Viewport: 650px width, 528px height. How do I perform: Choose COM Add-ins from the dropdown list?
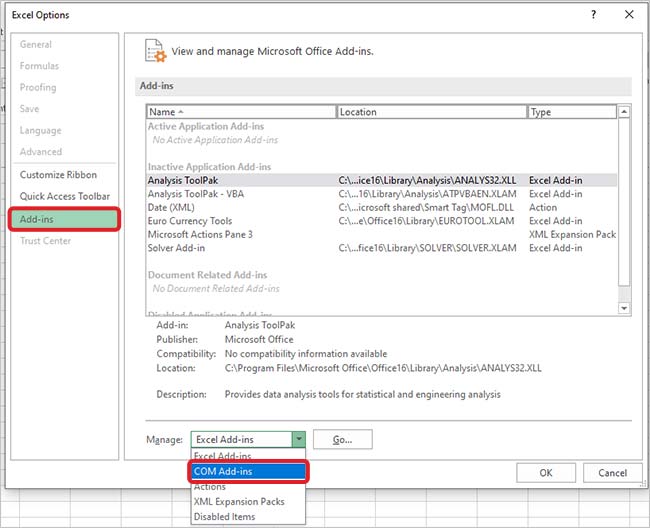248,471
